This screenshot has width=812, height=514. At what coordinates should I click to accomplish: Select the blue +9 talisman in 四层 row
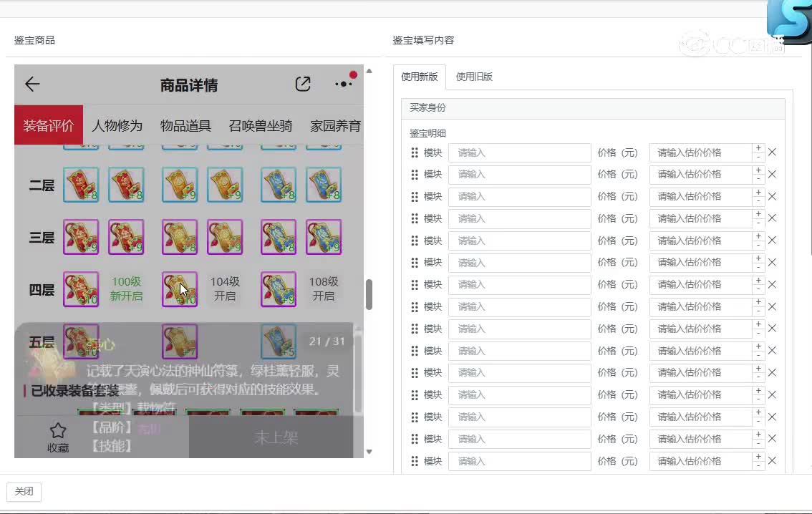point(279,288)
